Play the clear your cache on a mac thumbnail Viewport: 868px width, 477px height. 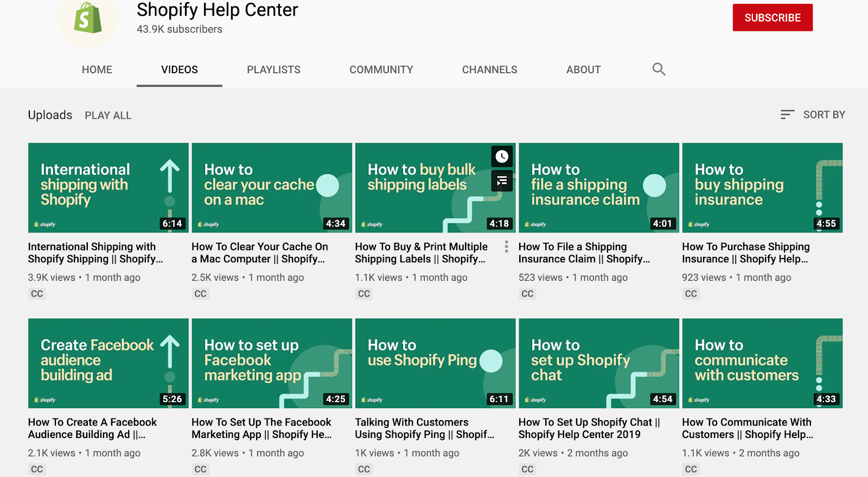click(272, 188)
